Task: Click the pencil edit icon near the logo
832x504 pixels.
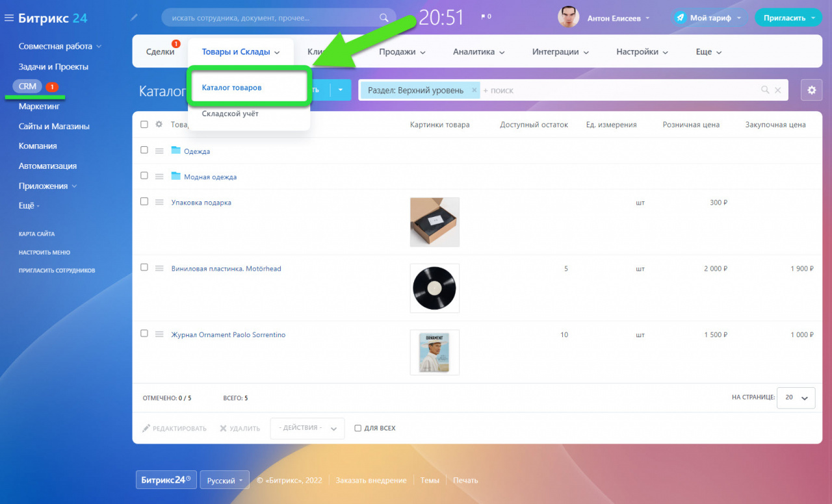Action: coord(135,18)
